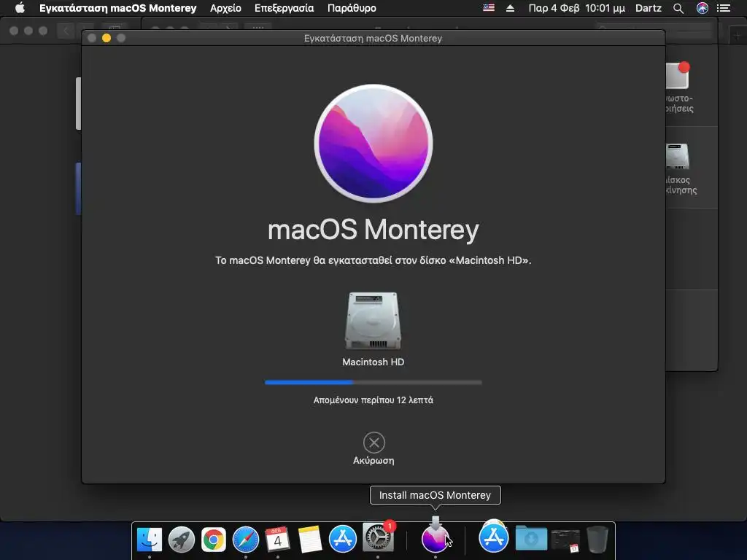Screen dimensions: 747x560
Task: Open Calendar icon showing 4
Action: pyautogui.click(x=278, y=539)
